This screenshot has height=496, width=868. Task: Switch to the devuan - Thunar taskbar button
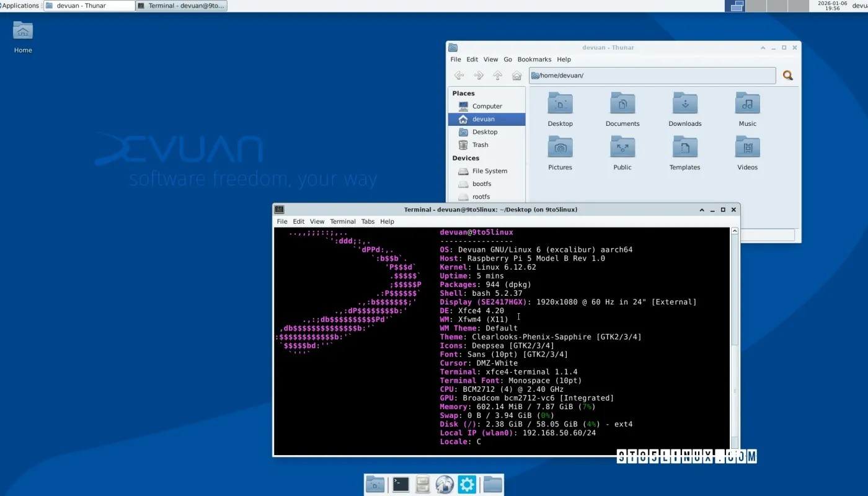tap(89, 6)
